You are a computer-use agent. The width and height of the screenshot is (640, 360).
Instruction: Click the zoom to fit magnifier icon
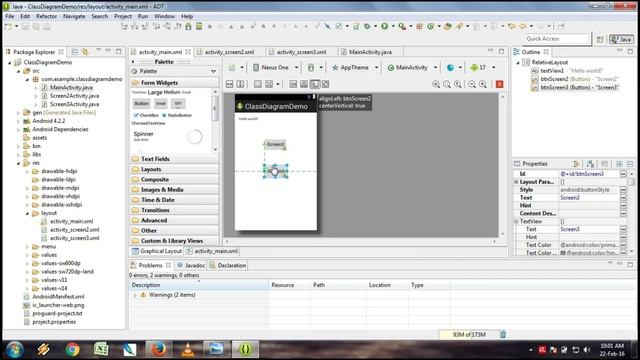point(447,84)
